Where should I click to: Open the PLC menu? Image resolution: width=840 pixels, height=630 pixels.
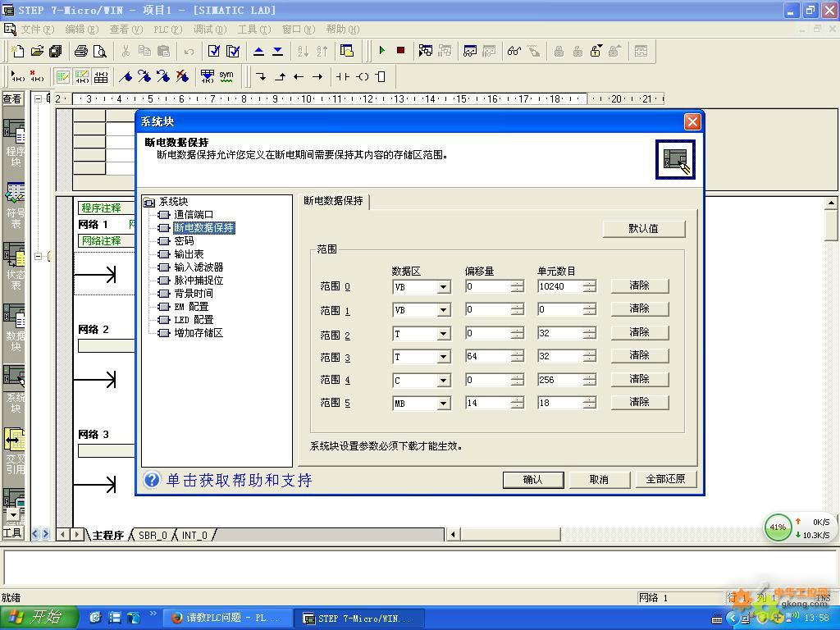pyautogui.click(x=167, y=29)
